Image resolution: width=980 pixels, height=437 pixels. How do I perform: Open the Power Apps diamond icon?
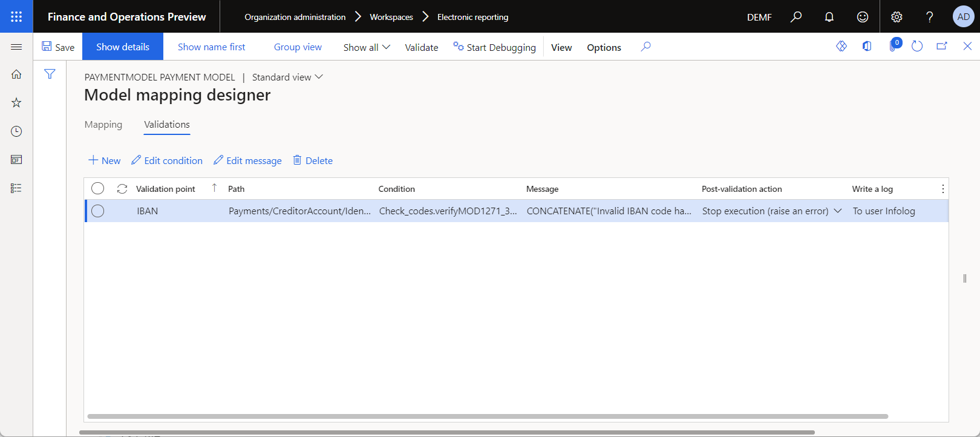click(841, 46)
